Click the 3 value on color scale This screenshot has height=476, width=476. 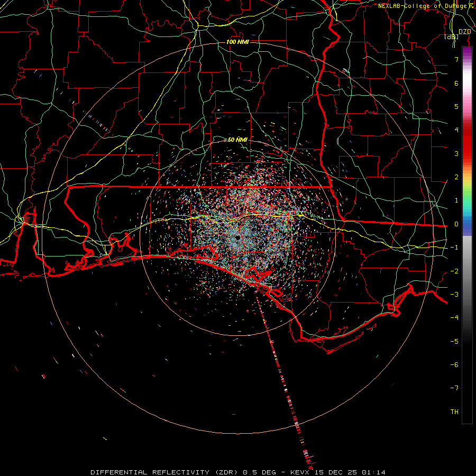click(x=456, y=153)
